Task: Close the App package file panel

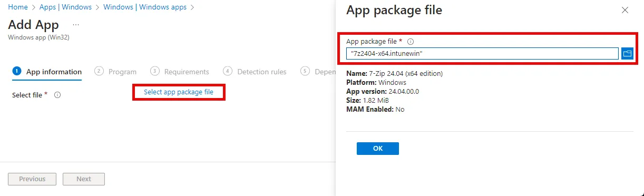Action: coord(625,10)
